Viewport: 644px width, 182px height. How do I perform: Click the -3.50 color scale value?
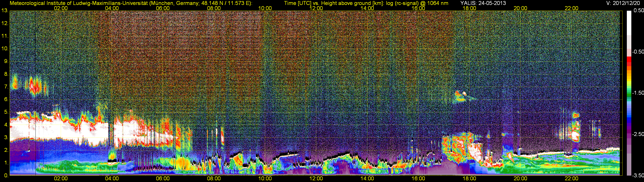638,176
